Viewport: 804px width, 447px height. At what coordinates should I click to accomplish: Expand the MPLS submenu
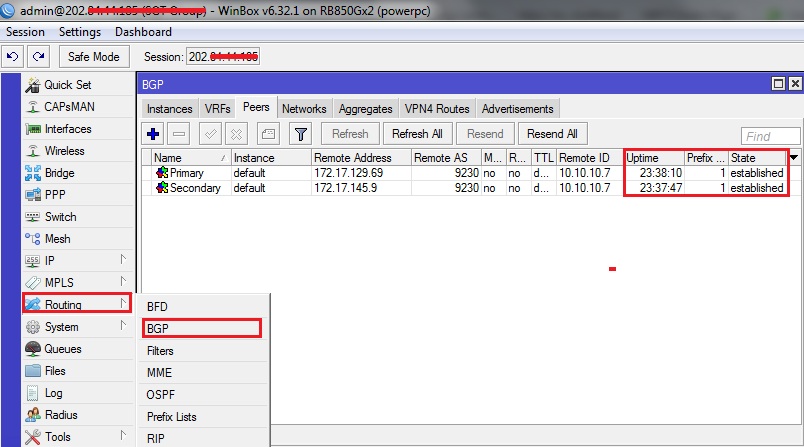(78, 282)
